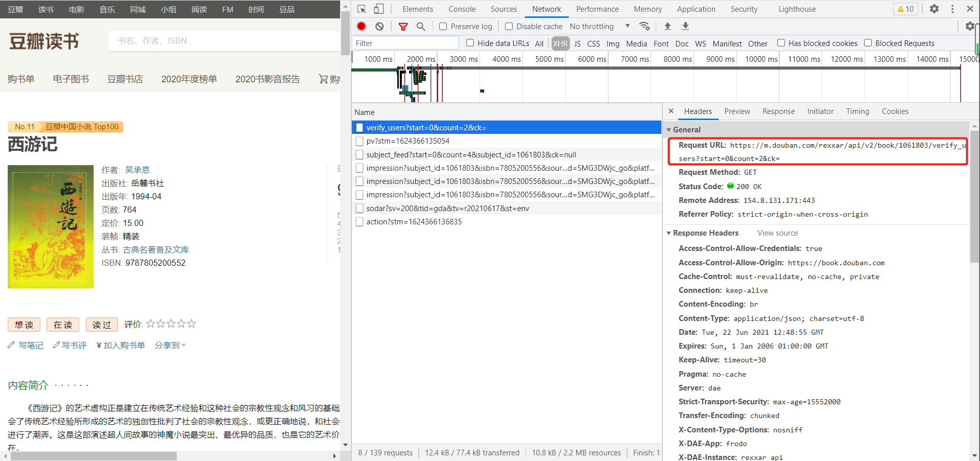
Task: Open the Preview tab of request
Action: [737, 111]
